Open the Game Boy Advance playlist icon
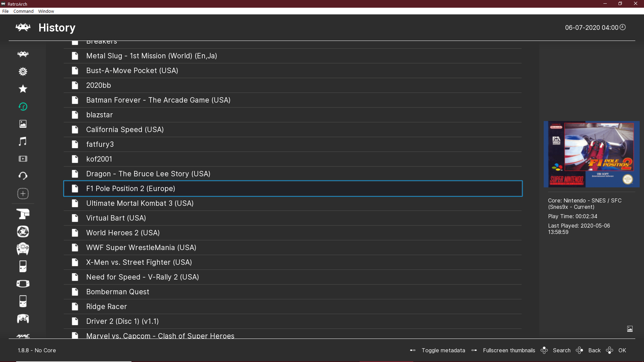This screenshot has width=644, height=362. click(23, 284)
